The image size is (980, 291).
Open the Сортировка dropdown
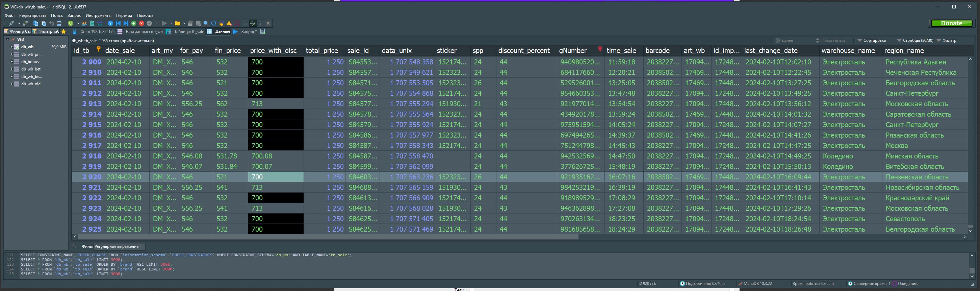871,40
